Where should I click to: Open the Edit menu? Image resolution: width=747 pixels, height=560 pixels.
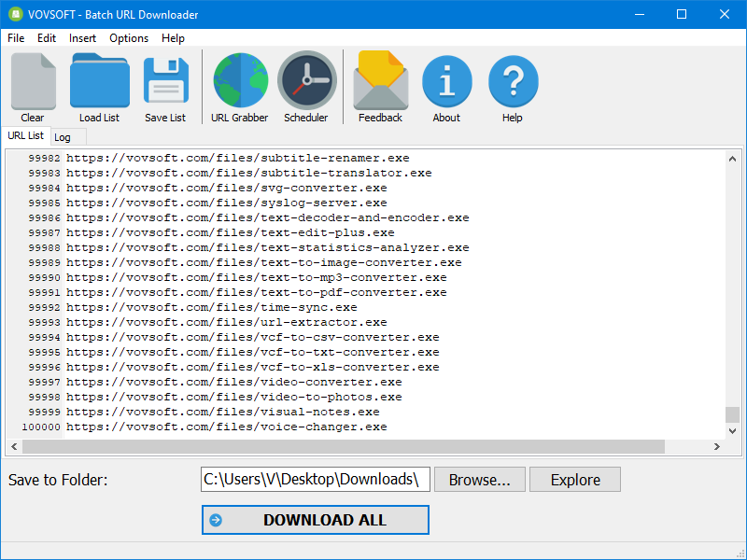click(46, 38)
